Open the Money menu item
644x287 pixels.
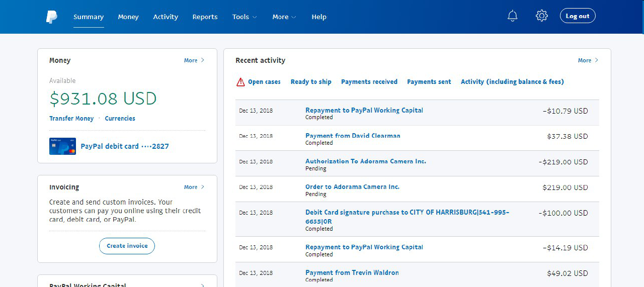coord(128,17)
